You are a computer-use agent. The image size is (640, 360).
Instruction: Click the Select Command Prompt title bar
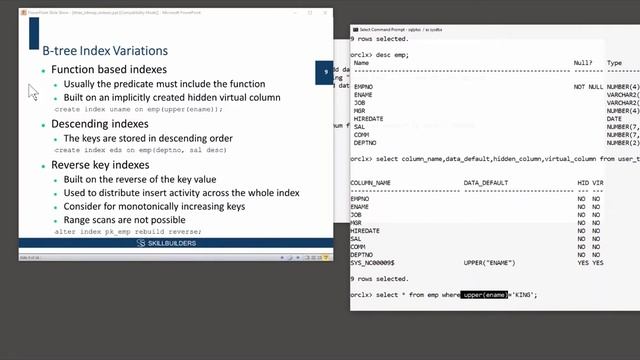coord(401,30)
